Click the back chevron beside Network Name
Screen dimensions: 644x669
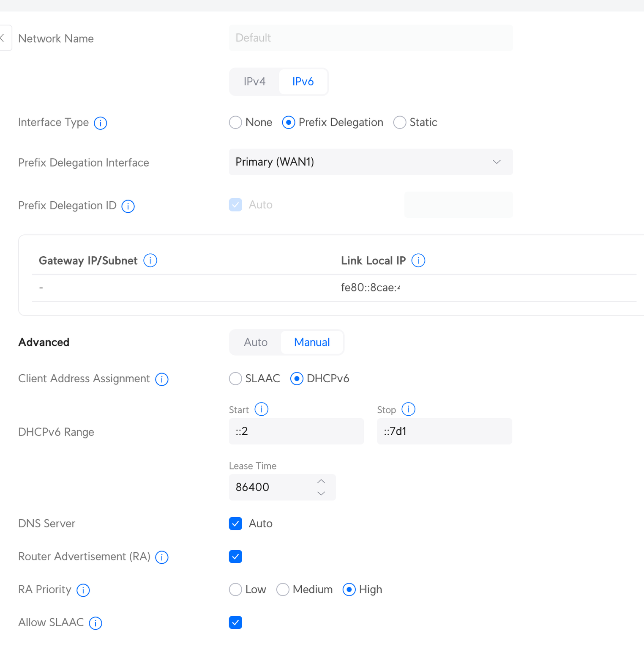3,38
